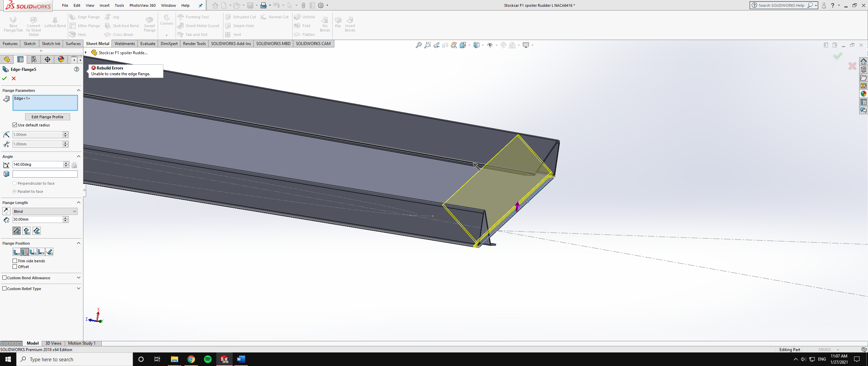Select Bend Outside flange position icon

[x=33, y=252]
